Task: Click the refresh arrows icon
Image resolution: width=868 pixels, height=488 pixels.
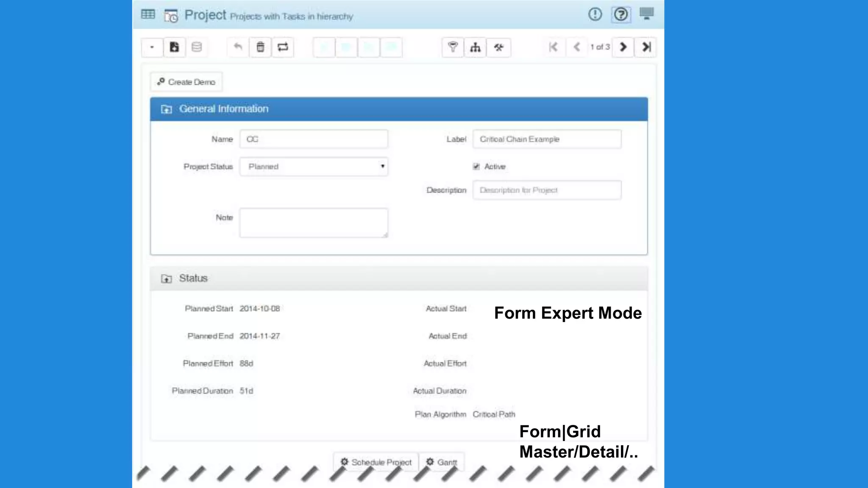Action: (x=283, y=47)
